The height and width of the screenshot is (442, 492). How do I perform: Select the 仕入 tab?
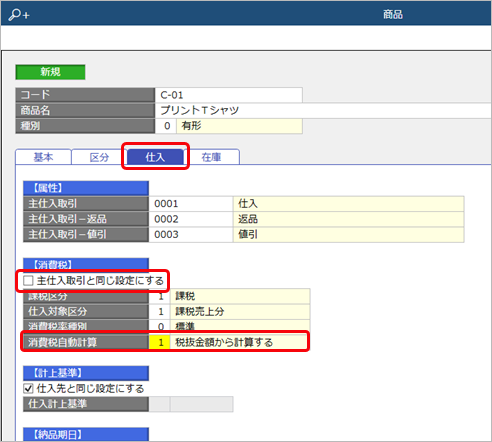point(155,157)
